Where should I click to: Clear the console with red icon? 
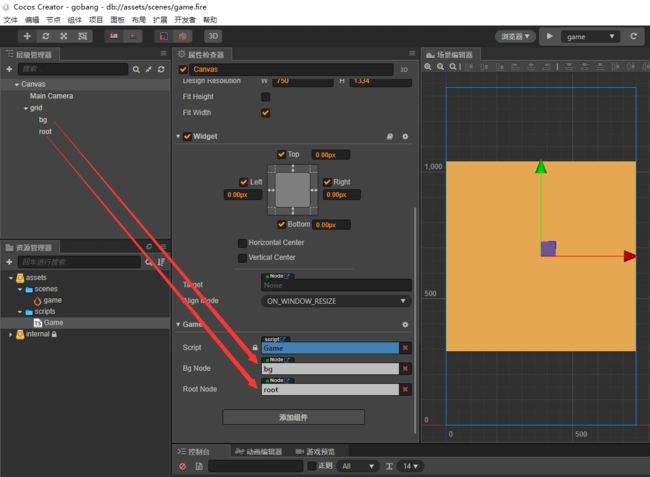tap(182, 466)
